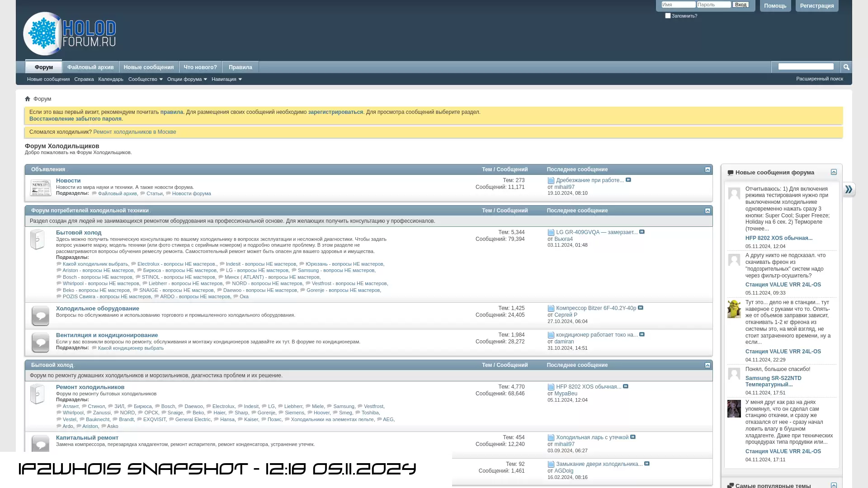
Task: Open the Что нового? tab
Action: tap(200, 67)
